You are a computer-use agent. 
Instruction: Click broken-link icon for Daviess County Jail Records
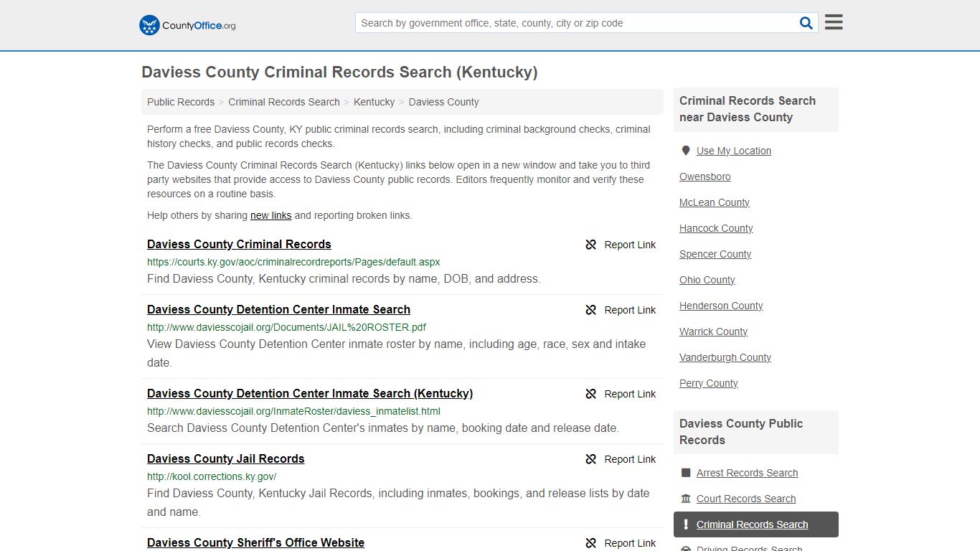[x=591, y=459]
